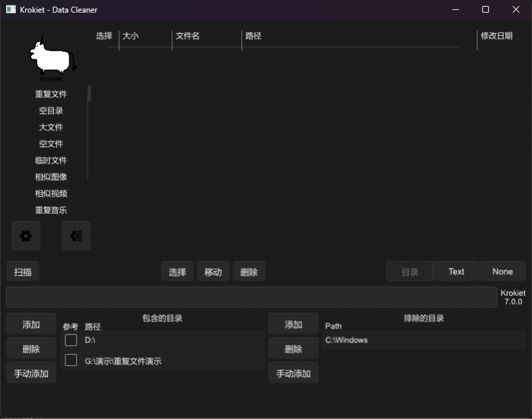Select the 空文件 empty files tool
532x419 pixels.
pos(51,144)
